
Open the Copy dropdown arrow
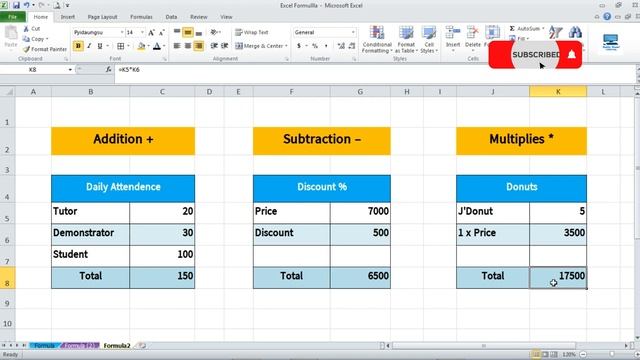pos(47,39)
